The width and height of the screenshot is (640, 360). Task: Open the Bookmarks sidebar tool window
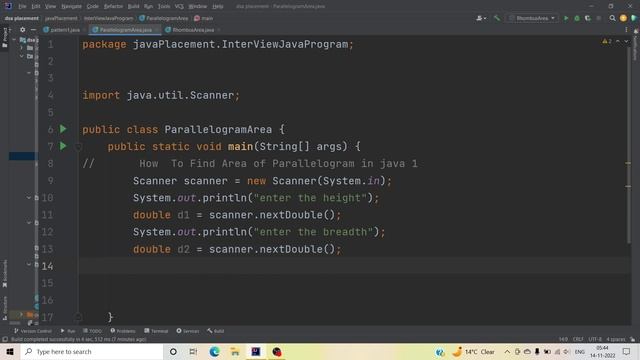click(4, 273)
